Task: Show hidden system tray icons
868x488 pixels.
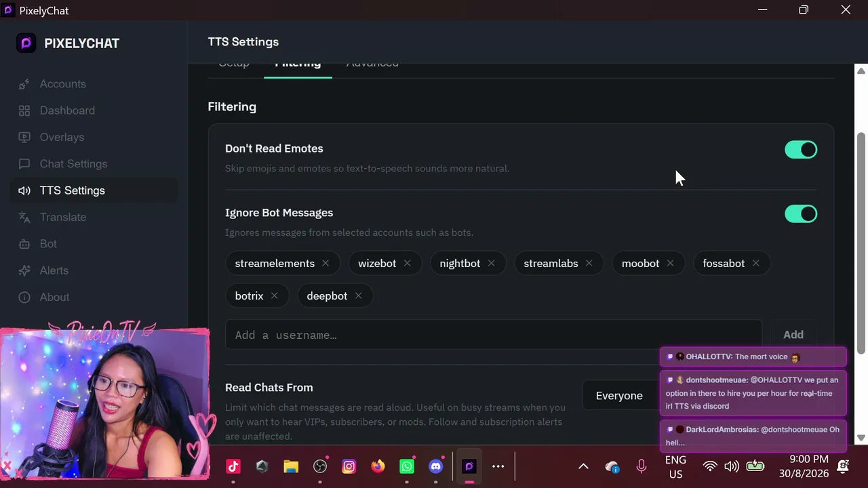Action: tap(583, 466)
